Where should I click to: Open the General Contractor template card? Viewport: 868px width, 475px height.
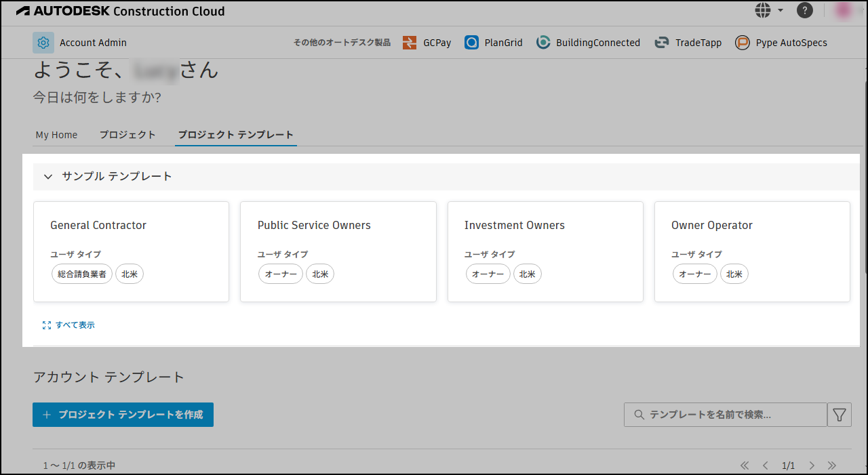131,251
